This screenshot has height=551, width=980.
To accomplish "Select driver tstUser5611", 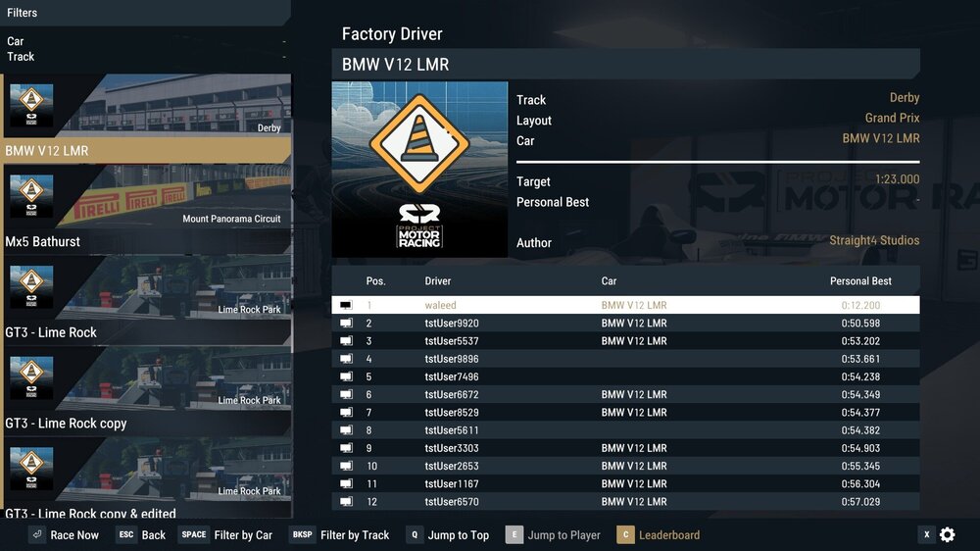I will (452, 430).
